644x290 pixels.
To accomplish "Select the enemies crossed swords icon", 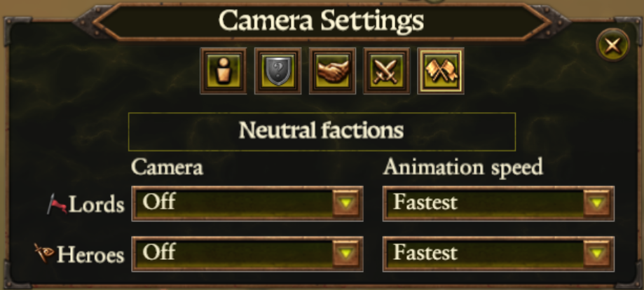I will (387, 71).
